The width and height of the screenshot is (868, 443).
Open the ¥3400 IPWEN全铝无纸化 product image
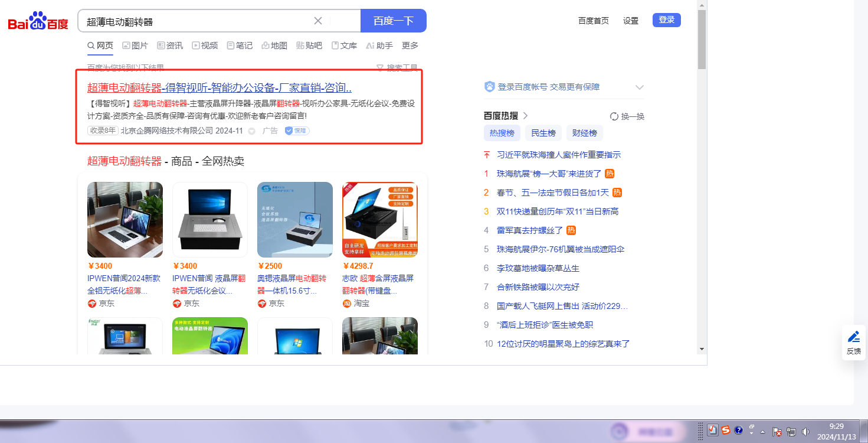pos(125,220)
